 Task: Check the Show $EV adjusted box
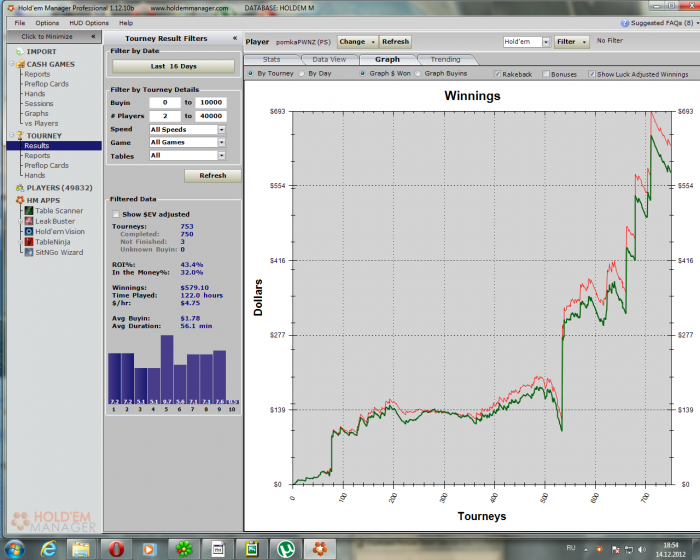click(116, 214)
